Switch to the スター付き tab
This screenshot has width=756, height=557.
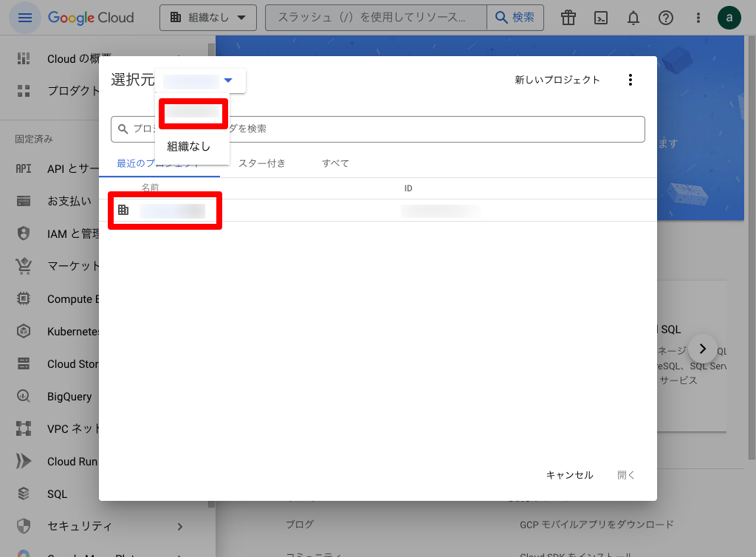(261, 163)
